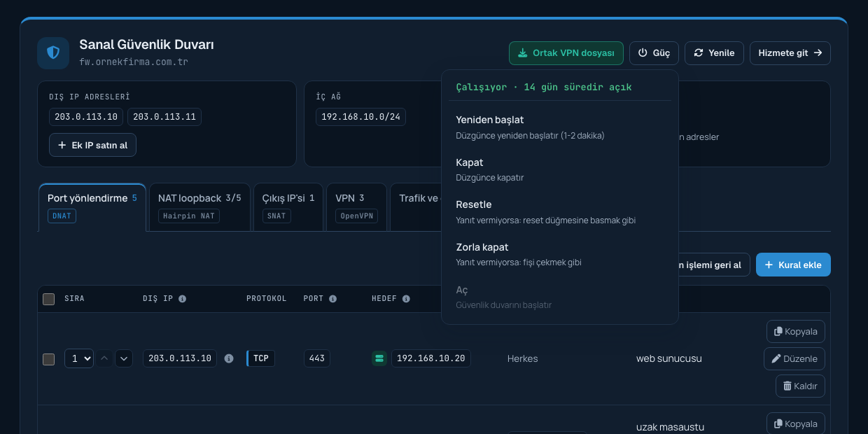Click the web sunucusu description text
Screen dimensions: 868x434
click(669, 359)
